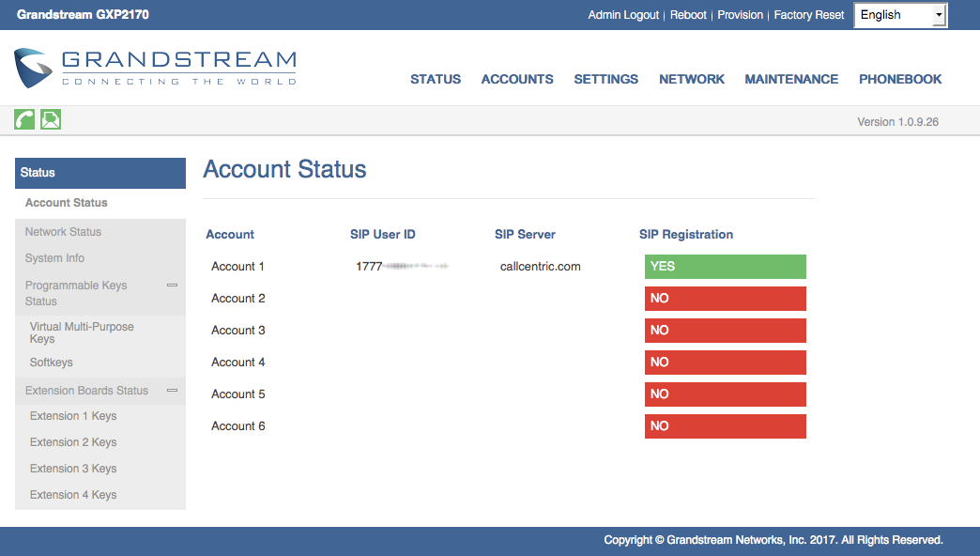Click the callcentric.com SIP server text
980x556 pixels.
[540, 267]
